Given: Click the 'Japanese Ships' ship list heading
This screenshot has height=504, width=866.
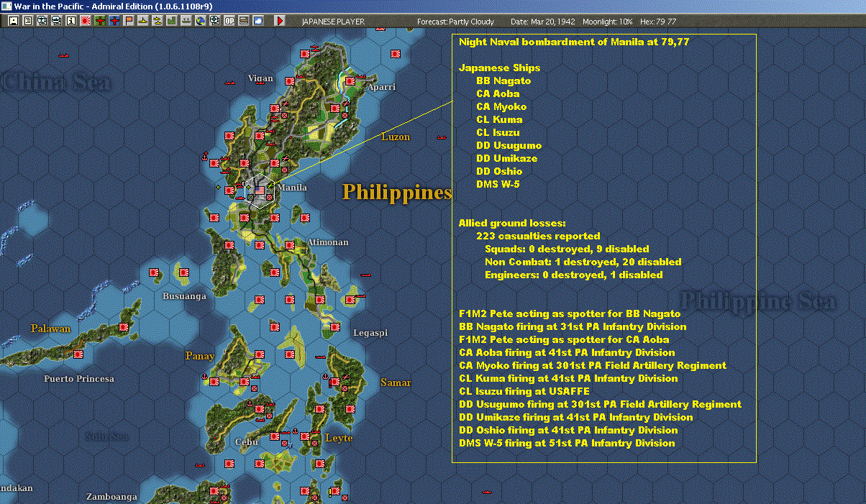Looking at the screenshot, I should click(499, 68).
